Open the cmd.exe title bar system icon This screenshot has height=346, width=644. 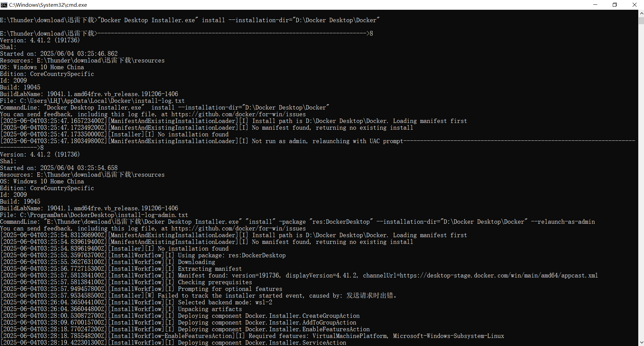click(4, 5)
